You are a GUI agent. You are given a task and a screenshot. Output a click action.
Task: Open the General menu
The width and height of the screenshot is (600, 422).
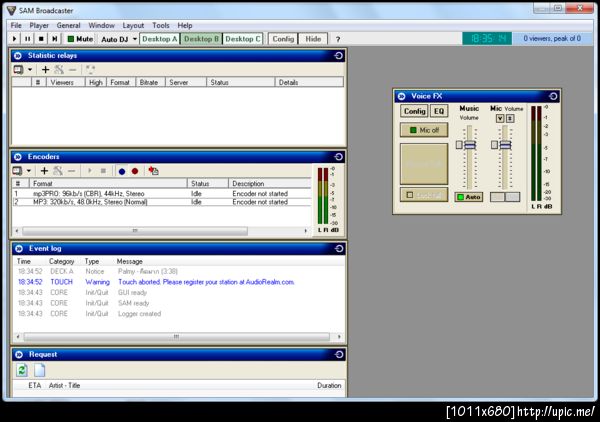[68, 26]
